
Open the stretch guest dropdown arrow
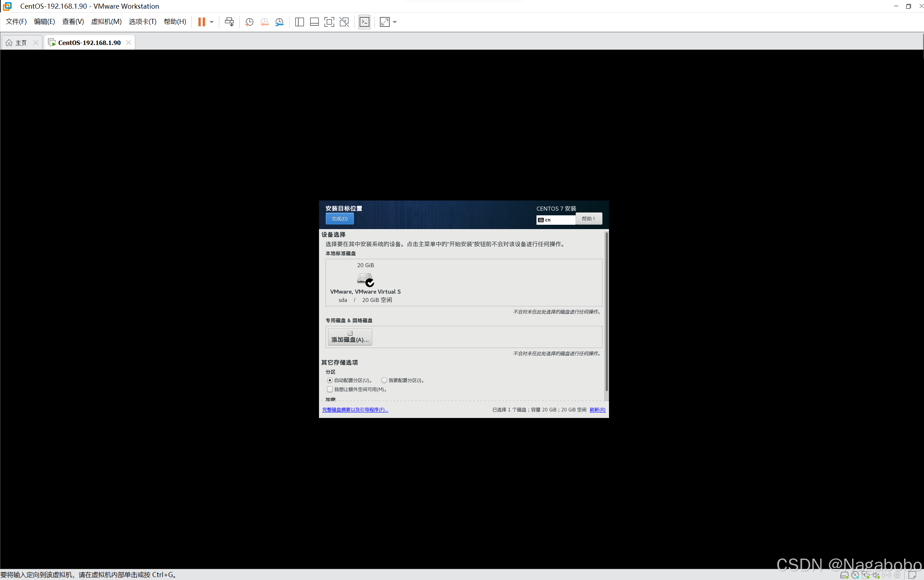[x=395, y=22]
